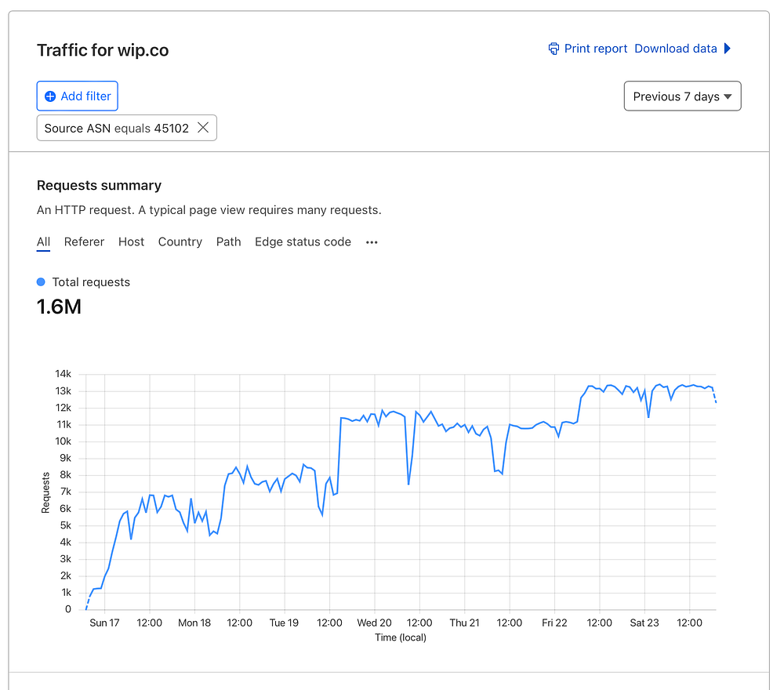The image size is (784, 690).
Task: Click the Download data link
Action: coord(676,49)
